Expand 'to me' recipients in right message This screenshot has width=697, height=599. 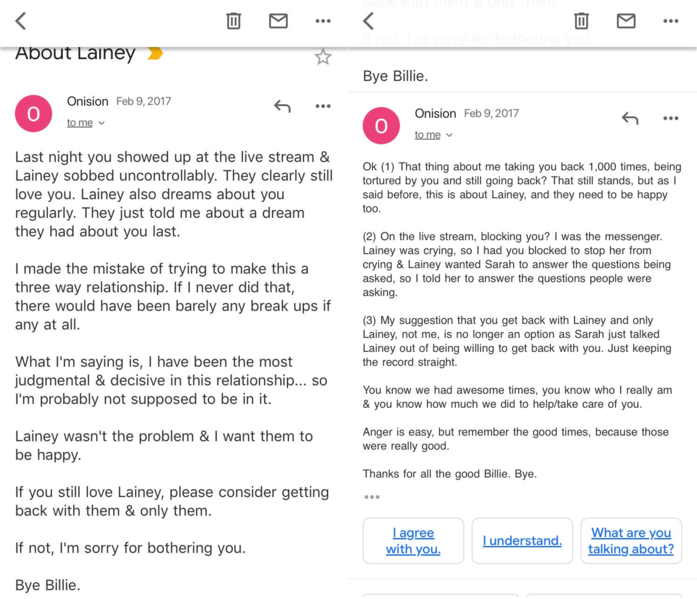(433, 135)
